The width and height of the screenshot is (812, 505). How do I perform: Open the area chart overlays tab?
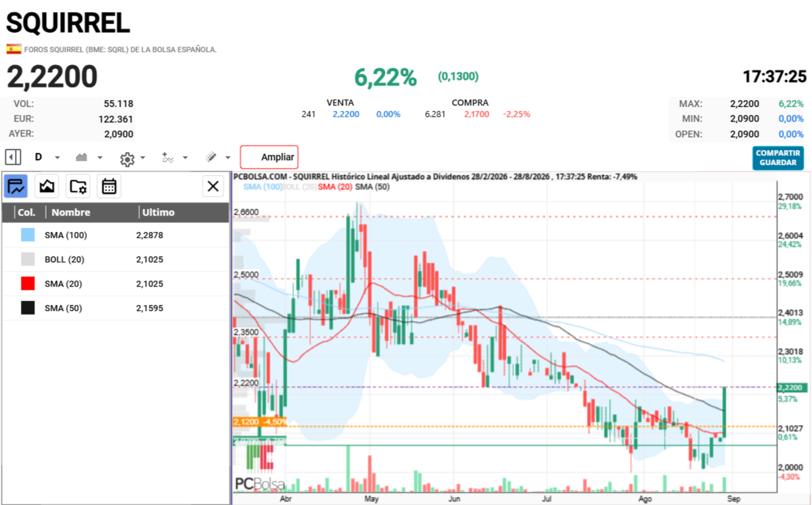[x=47, y=186]
